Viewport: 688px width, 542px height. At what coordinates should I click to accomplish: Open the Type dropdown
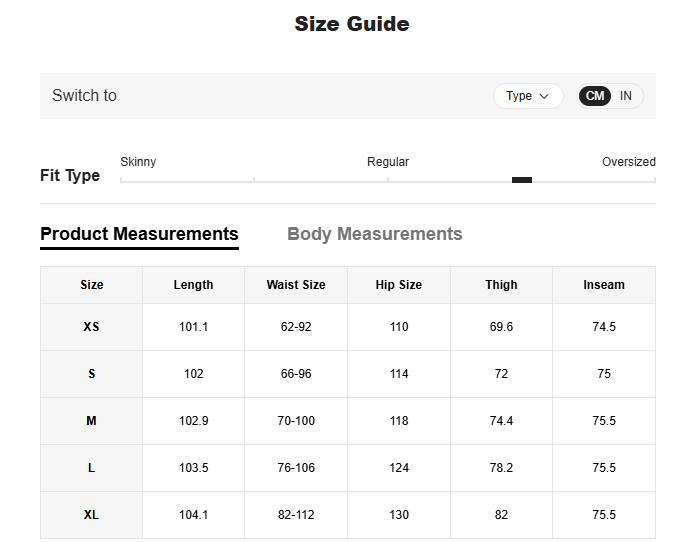527,96
